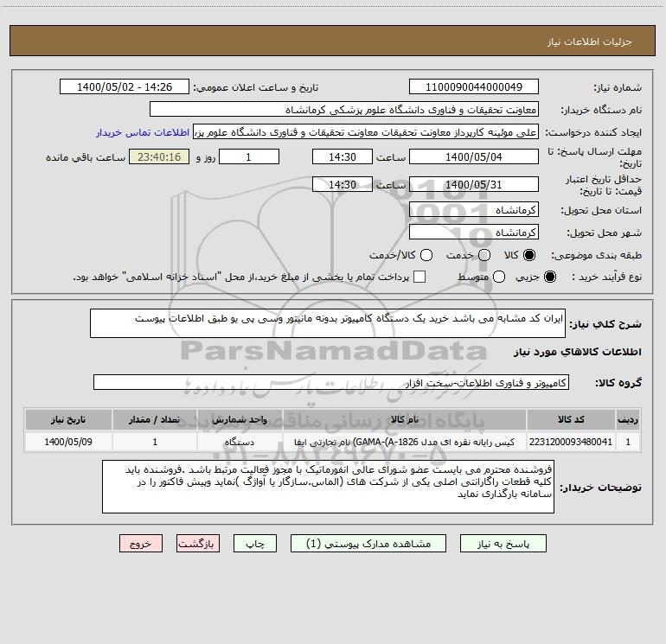Click the request creator field علی موئینه
This screenshot has width=666, height=644.
(366, 132)
